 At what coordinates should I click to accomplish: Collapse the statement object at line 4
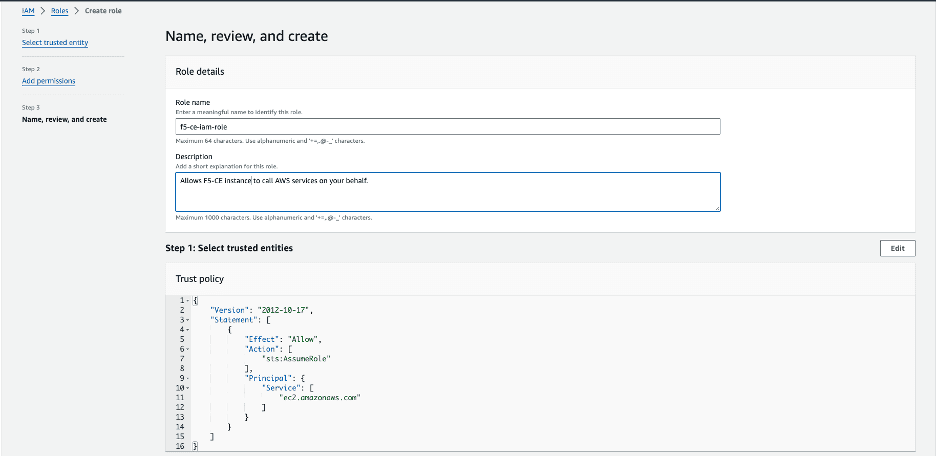coord(187,329)
